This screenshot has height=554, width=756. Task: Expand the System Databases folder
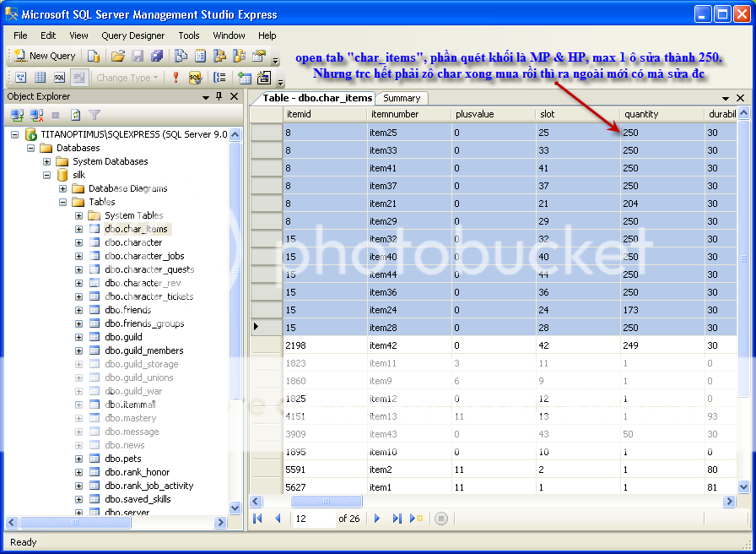46,161
